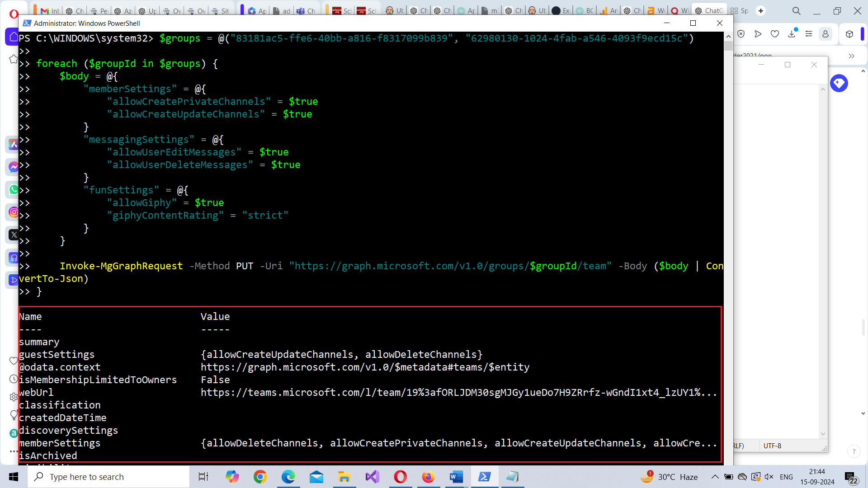The image size is (868, 488).
Task: Switch to the ChatG browser tab
Action: (x=709, y=10)
